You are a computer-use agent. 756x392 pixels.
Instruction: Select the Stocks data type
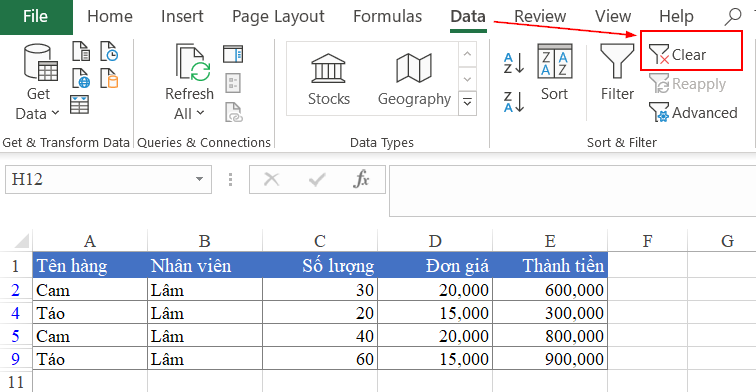click(x=329, y=79)
